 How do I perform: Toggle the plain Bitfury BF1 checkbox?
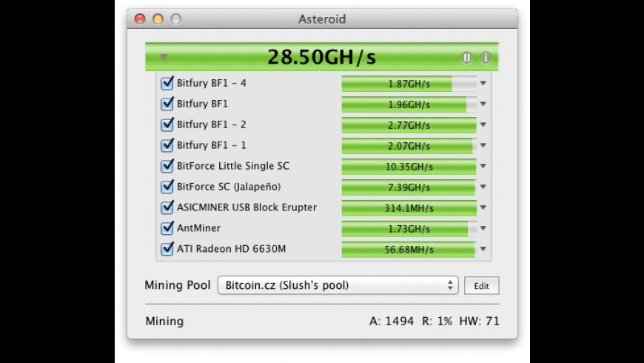coord(167,104)
